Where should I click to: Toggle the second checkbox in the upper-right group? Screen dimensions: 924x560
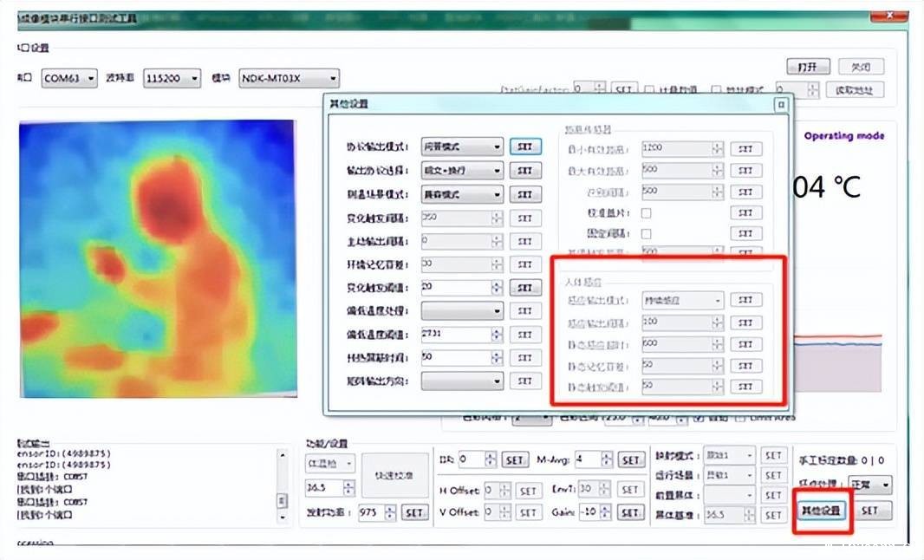coord(646,234)
